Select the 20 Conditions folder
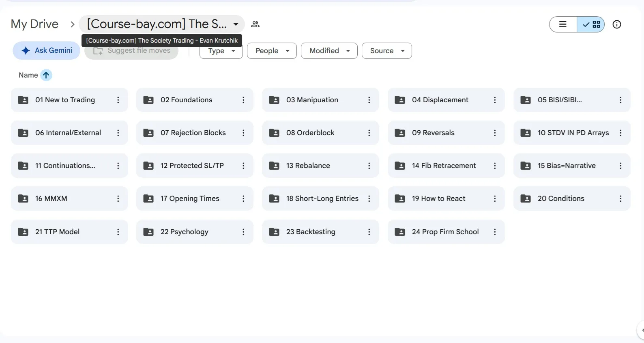 [x=572, y=198]
